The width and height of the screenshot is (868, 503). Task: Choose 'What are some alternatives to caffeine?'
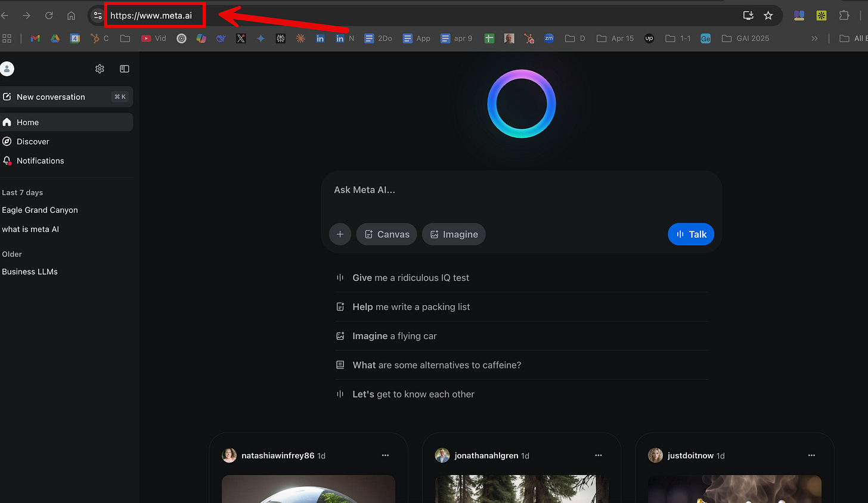coord(522,365)
